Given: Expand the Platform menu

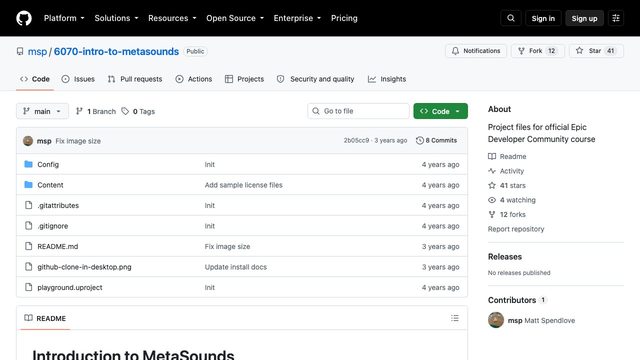Looking at the screenshot, I should point(64,18).
